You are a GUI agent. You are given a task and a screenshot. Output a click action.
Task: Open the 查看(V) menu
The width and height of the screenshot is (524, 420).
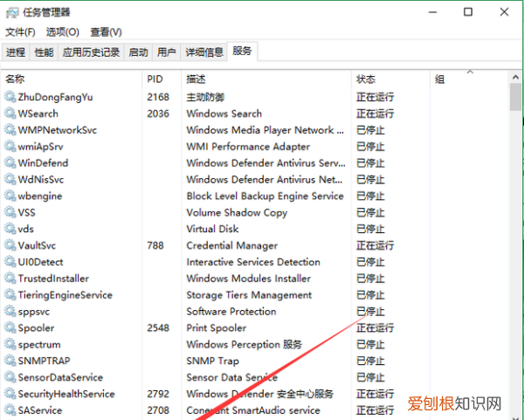coord(106,32)
